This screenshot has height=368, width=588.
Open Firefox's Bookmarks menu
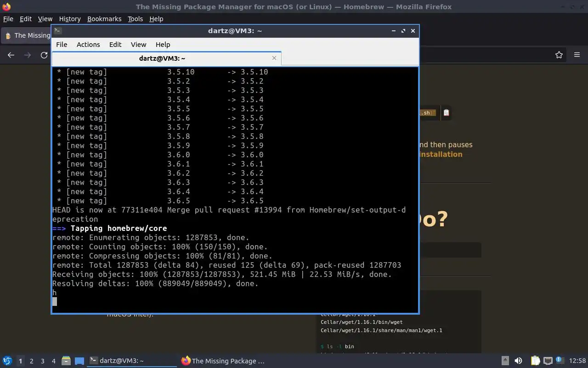tap(104, 19)
